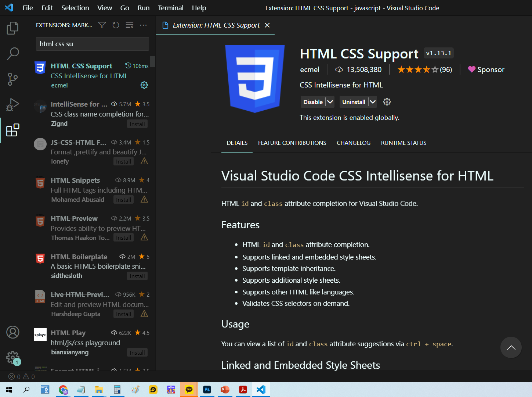Click warning icon on JS-CSS-HTML Formatter row

click(x=144, y=161)
